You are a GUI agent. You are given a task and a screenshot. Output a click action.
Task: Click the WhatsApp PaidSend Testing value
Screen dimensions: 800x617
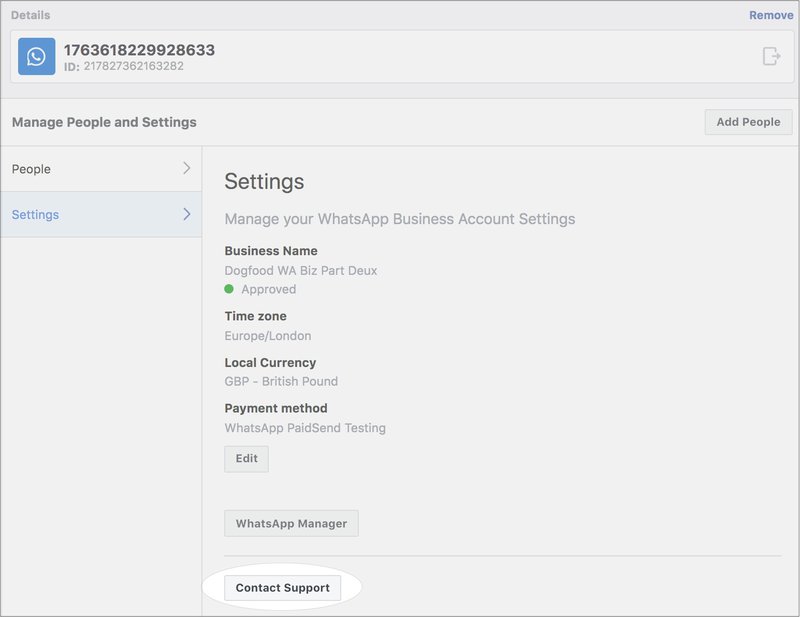coord(305,428)
